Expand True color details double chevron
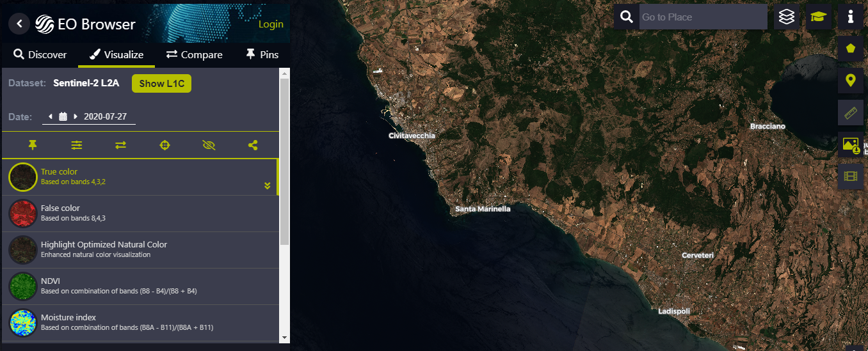The image size is (868, 351). point(268,186)
